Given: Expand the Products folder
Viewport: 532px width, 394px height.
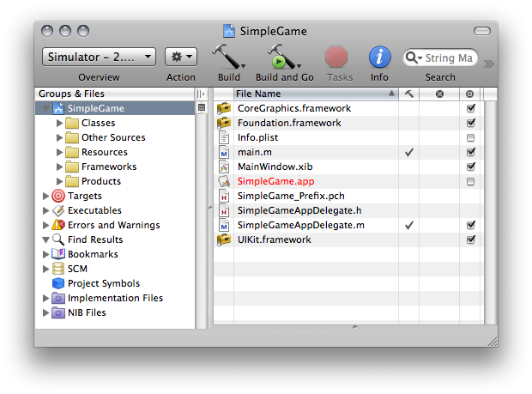Looking at the screenshot, I should [60, 181].
